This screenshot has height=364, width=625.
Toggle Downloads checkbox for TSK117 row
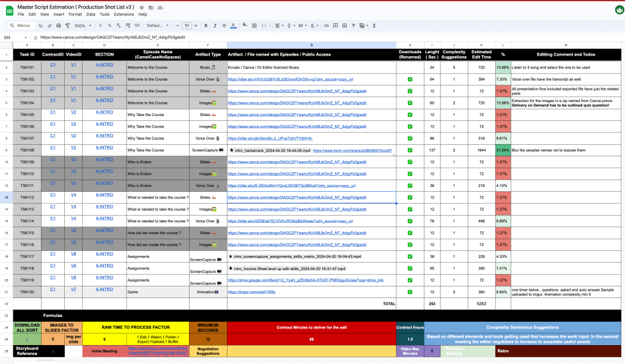tap(410, 257)
